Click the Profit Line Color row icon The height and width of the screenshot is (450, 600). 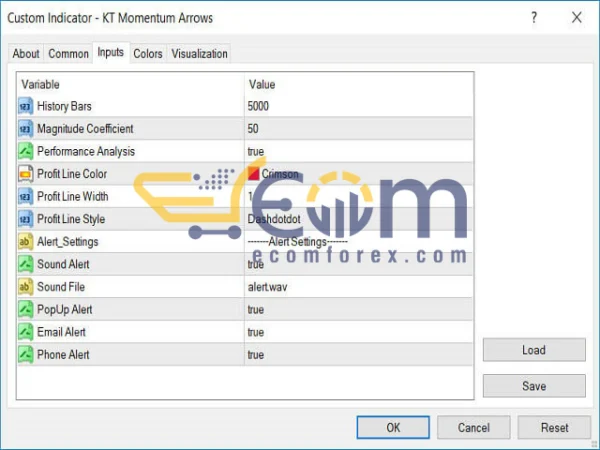click(x=25, y=174)
